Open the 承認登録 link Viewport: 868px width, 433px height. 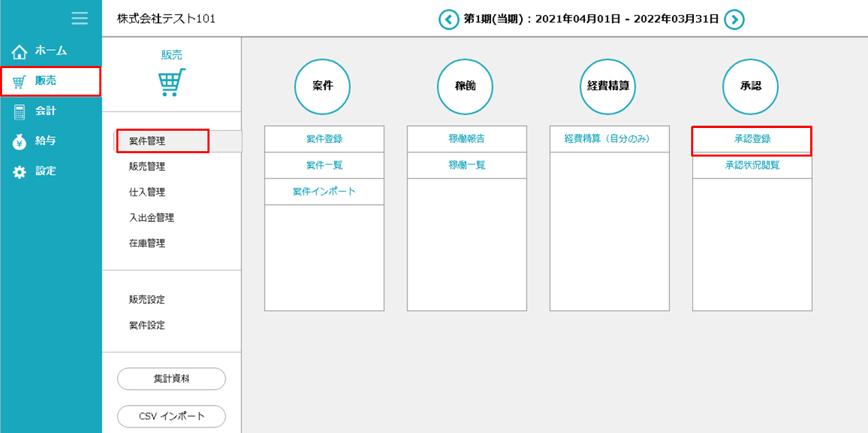[x=752, y=139]
